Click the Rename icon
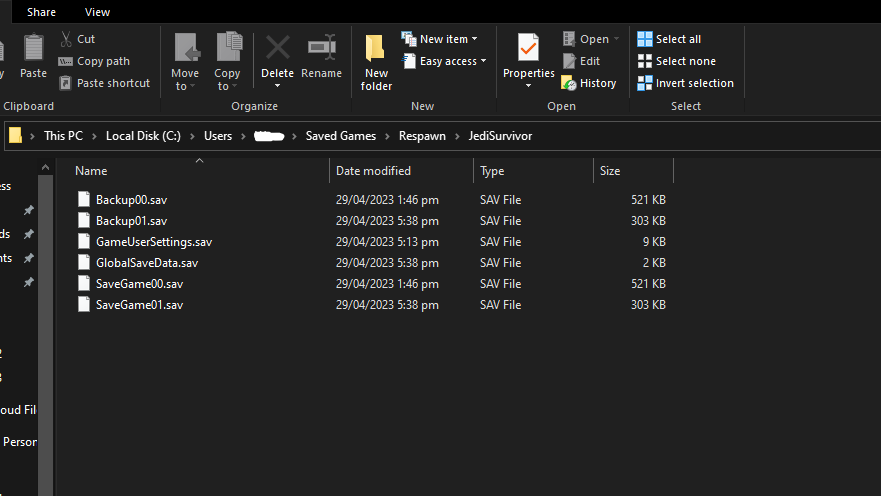The height and width of the screenshot is (496, 881). click(322, 47)
